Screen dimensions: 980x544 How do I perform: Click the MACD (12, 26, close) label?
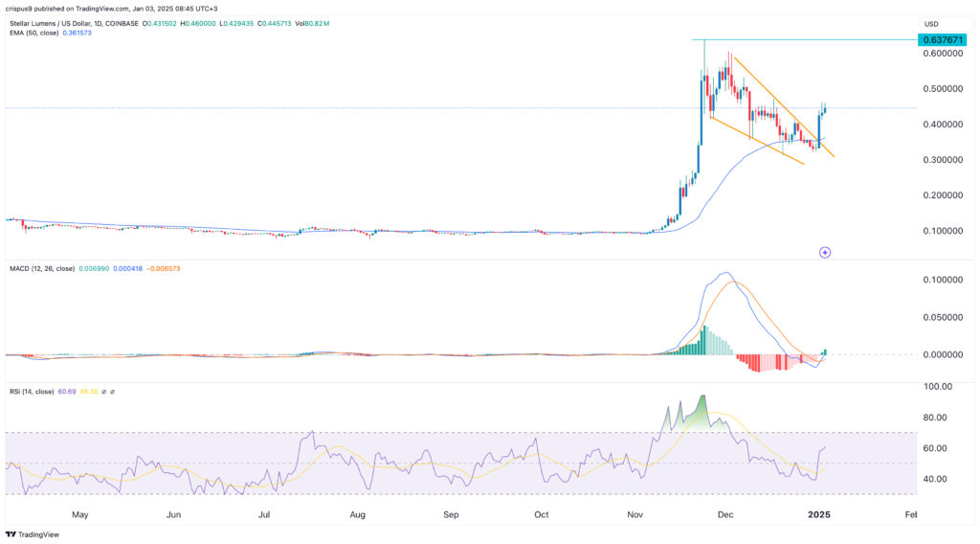click(42, 269)
